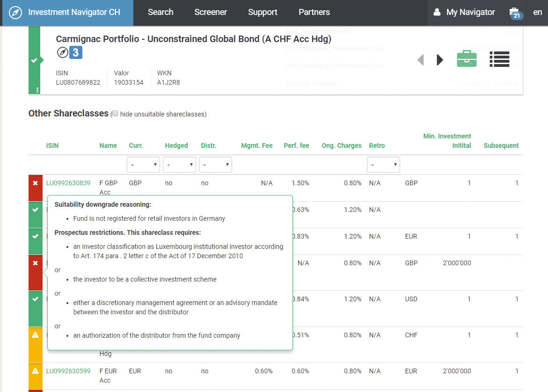The width and height of the screenshot is (548, 392).
Task: Click the three-dots handle on header green bar
Action: point(37,90)
